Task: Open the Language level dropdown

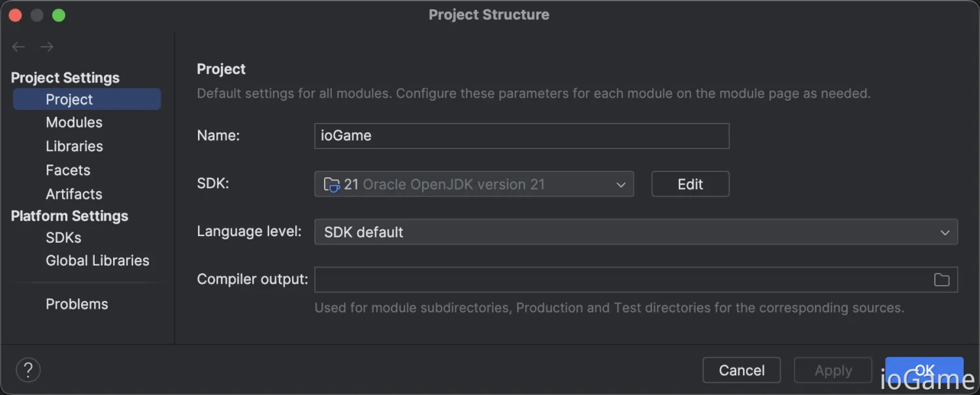Action: pos(636,232)
